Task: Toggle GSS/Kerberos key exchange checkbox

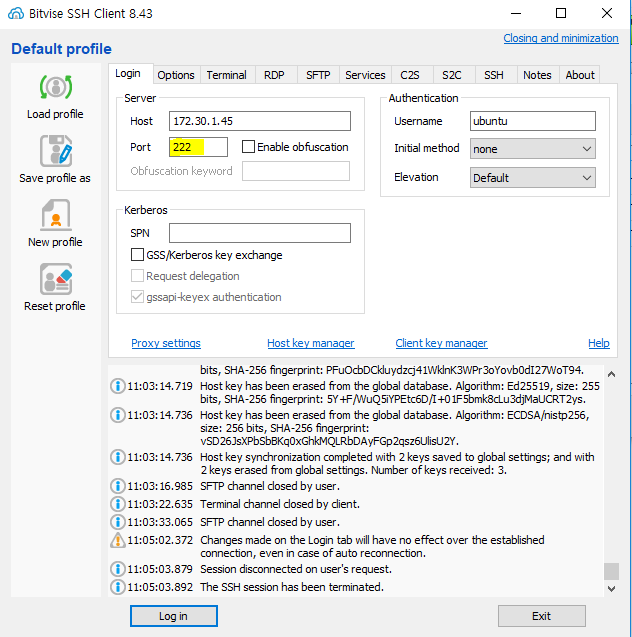Action: (x=137, y=255)
